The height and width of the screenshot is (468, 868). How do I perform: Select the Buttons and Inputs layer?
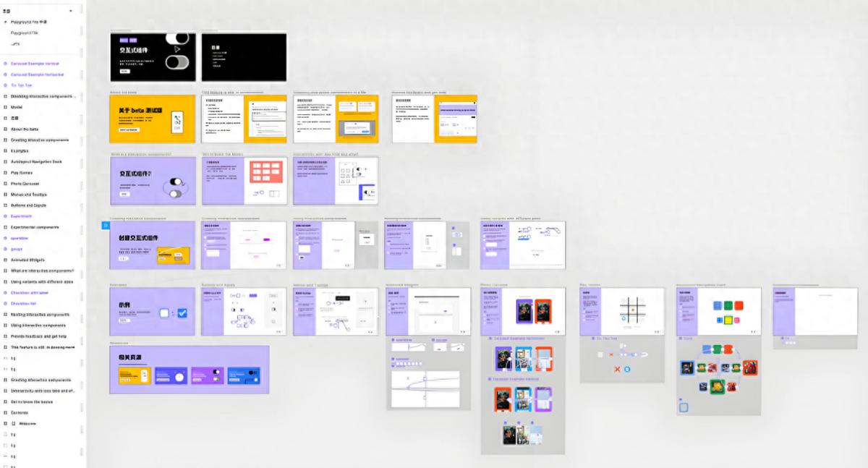click(29, 205)
